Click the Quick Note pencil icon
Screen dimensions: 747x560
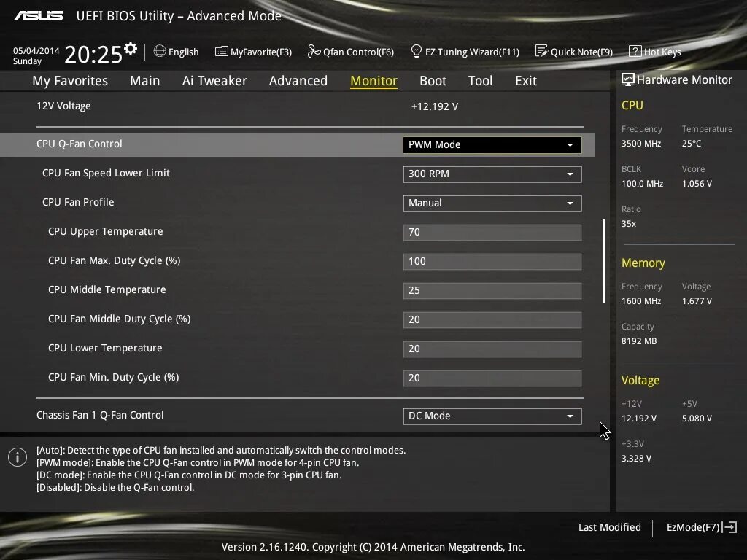(541, 51)
